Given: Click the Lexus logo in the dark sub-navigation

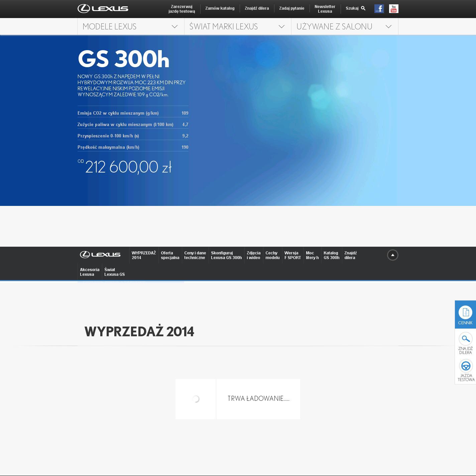Looking at the screenshot, I should [100, 255].
